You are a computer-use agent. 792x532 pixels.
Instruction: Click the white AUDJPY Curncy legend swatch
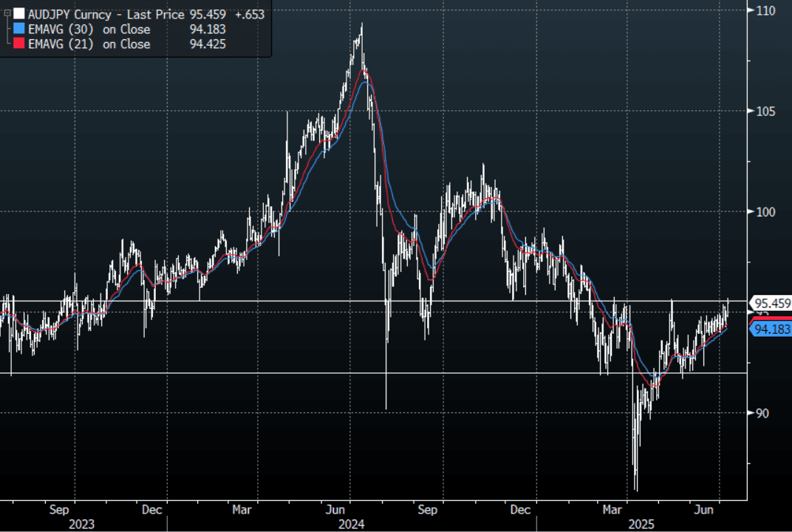click(x=19, y=14)
